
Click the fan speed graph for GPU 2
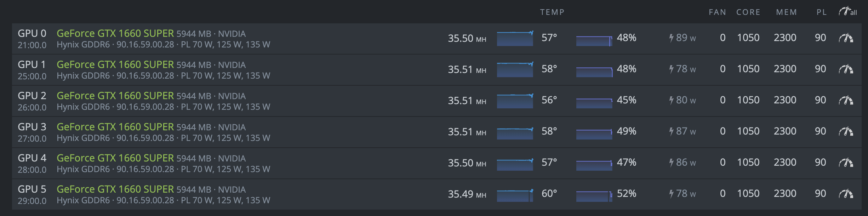(594, 103)
